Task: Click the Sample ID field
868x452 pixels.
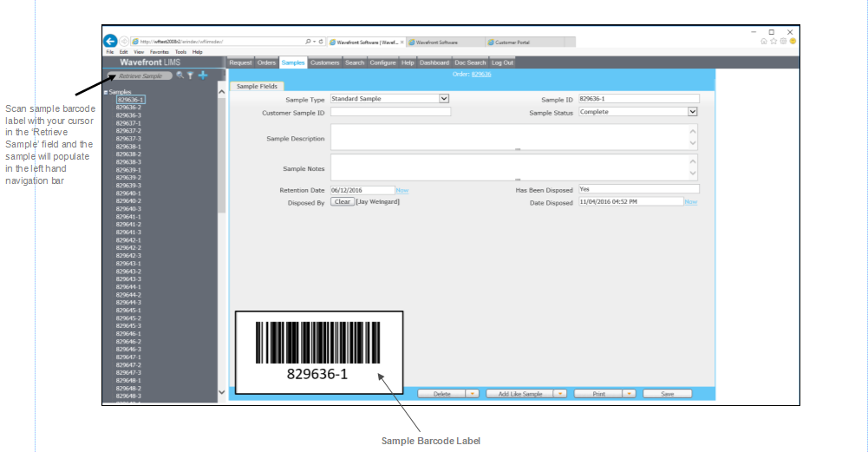Action: (639, 99)
